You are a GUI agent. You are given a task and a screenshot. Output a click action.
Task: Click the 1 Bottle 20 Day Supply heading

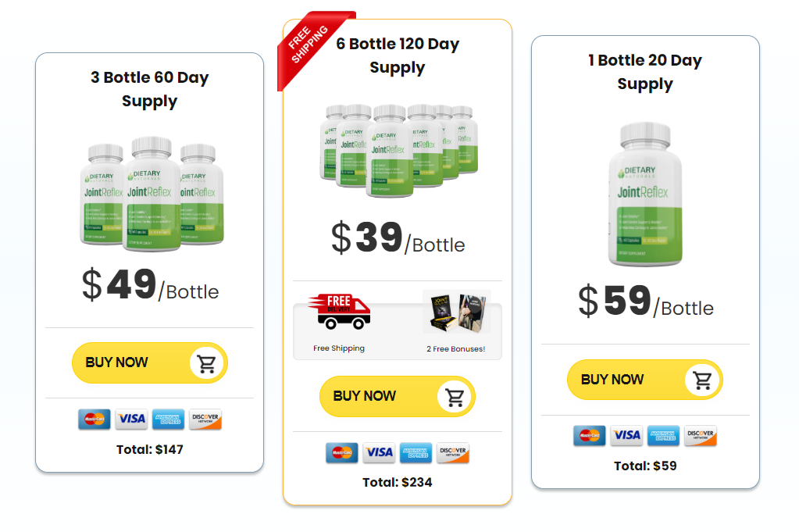click(x=645, y=72)
